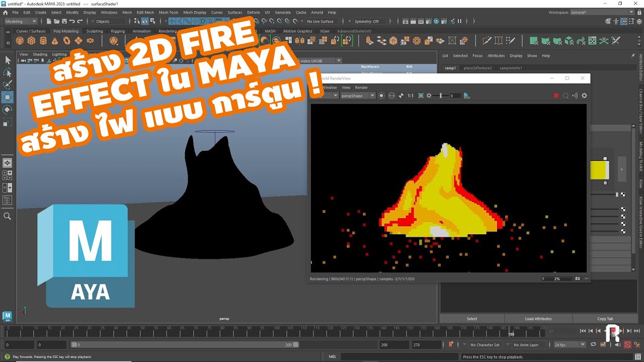The width and height of the screenshot is (644, 362).
Task: Select the Rotate tool in toolbox
Action: (x=8, y=110)
